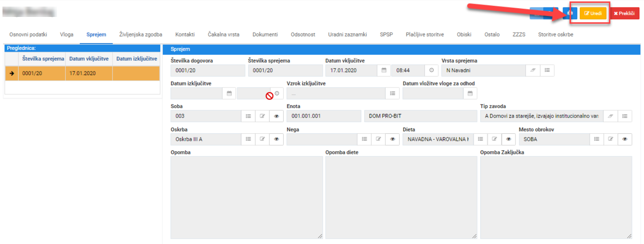
Task: Go to the Čakalna vrsta tab
Action: [224, 35]
